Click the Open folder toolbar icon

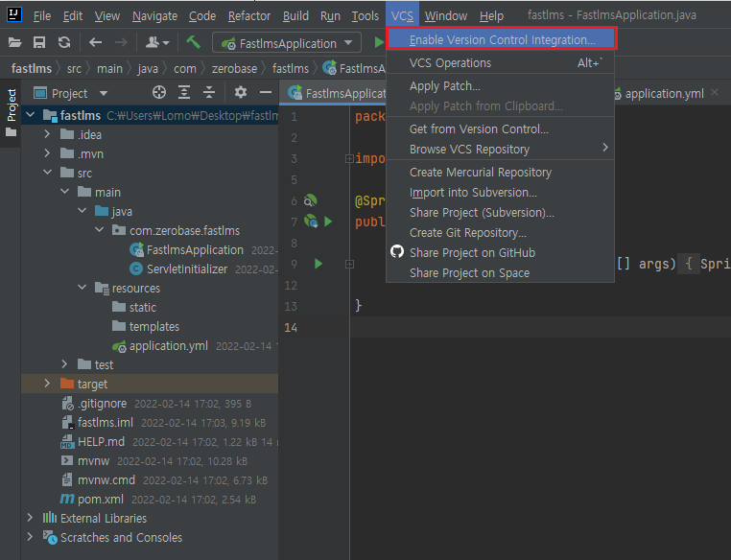click(x=15, y=43)
